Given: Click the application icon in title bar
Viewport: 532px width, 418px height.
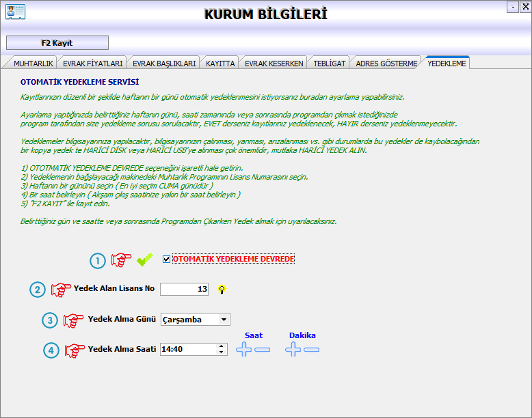Looking at the screenshot, I should click(15, 13).
